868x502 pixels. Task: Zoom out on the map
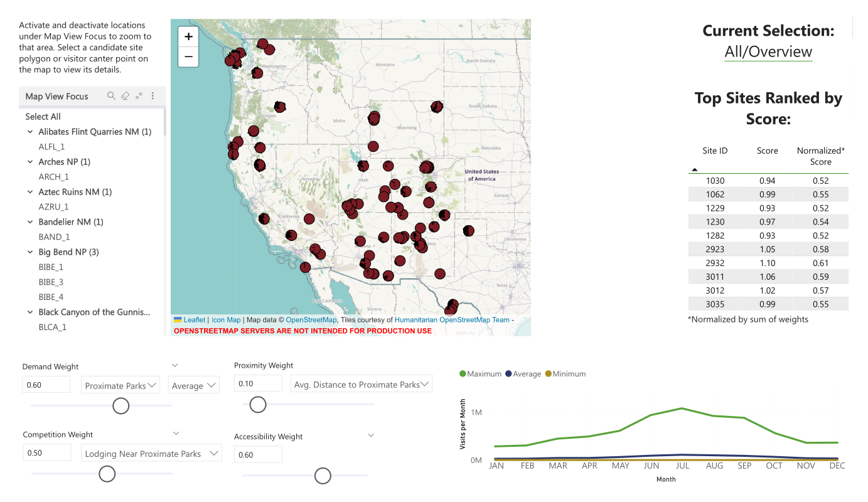188,56
